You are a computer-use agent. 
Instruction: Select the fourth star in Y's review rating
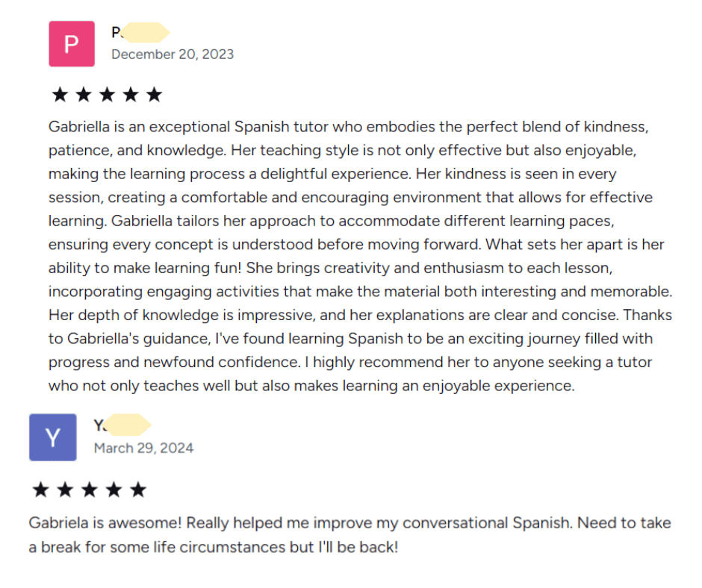(x=114, y=490)
